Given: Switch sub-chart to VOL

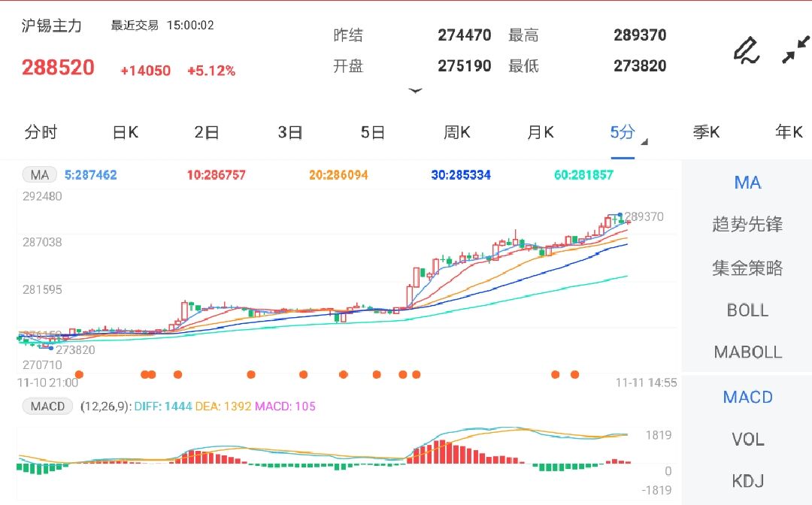Looking at the screenshot, I should coord(747,439).
